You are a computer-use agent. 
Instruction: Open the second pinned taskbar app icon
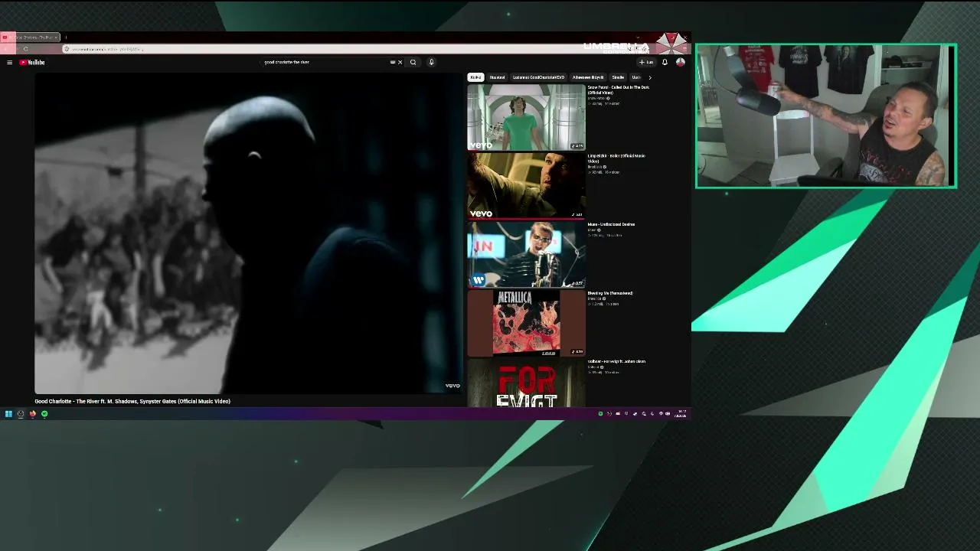(x=21, y=414)
